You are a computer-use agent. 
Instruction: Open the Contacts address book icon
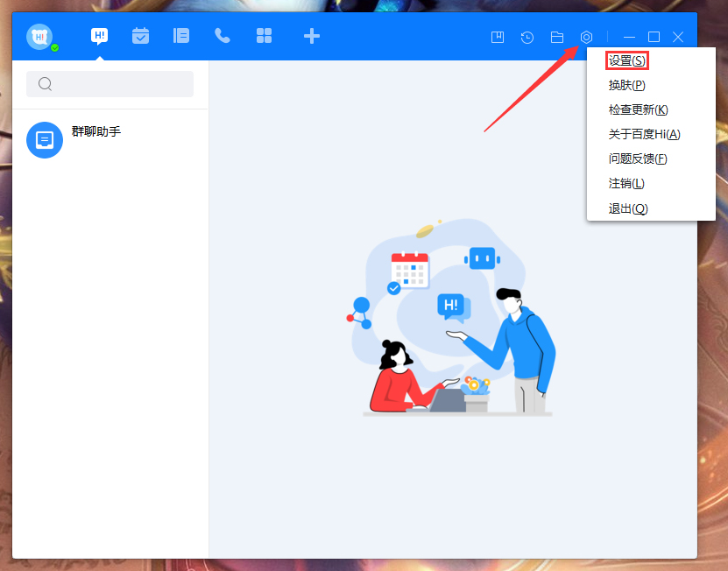[x=180, y=36]
